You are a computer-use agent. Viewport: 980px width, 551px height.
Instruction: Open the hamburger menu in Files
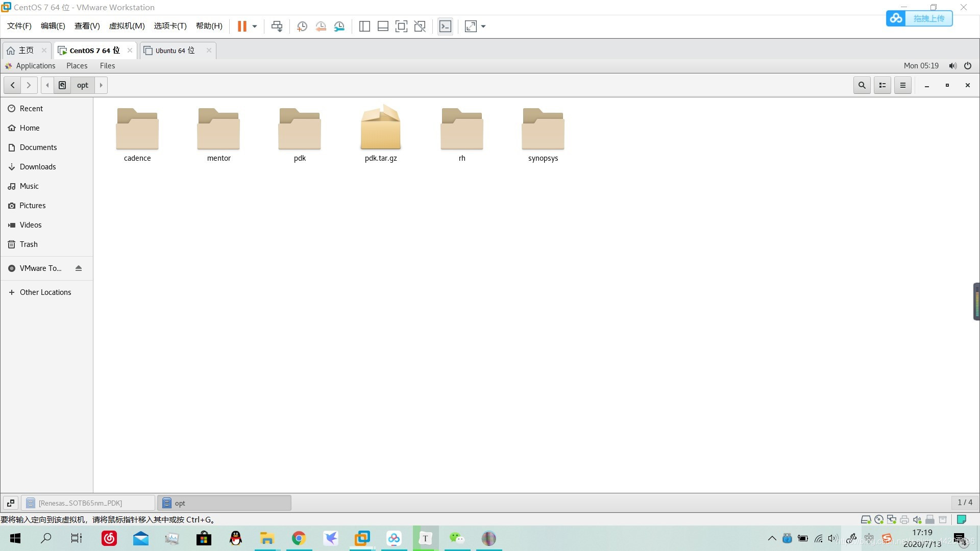[903, 85]
